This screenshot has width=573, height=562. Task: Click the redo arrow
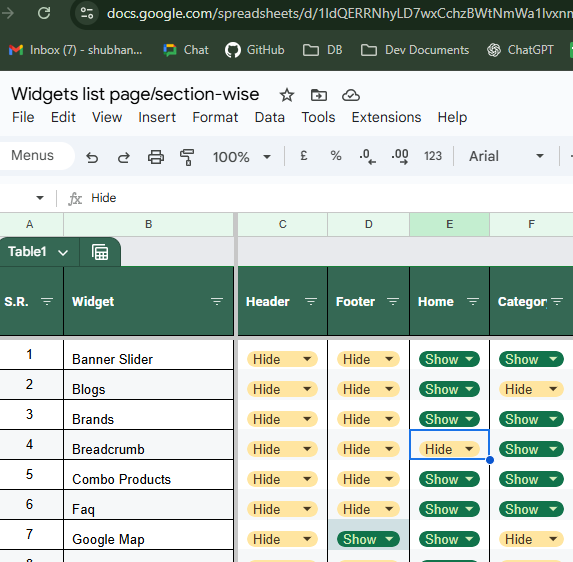coord(124,157)
